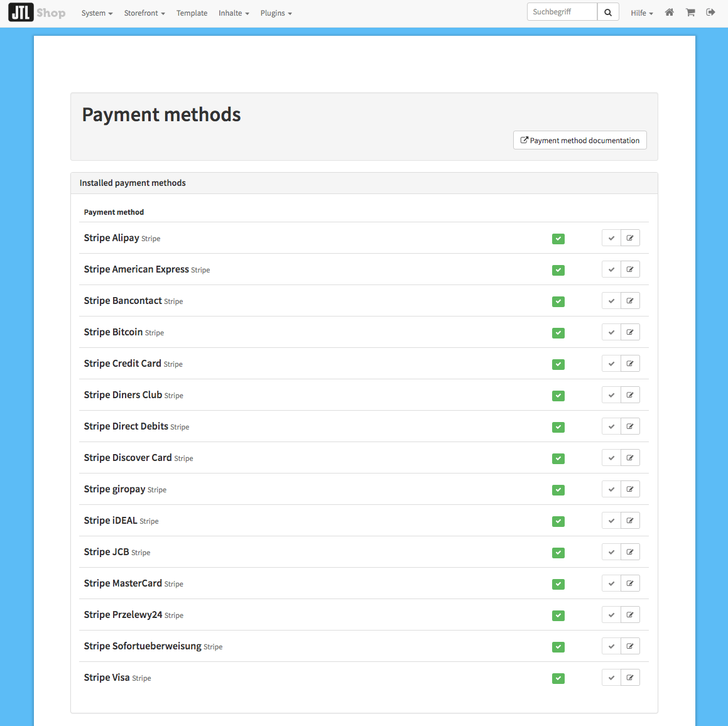This screenshot has height=726, width=728.
Task: Edit the Stripe MasterCard payment method
Action: 630,583
